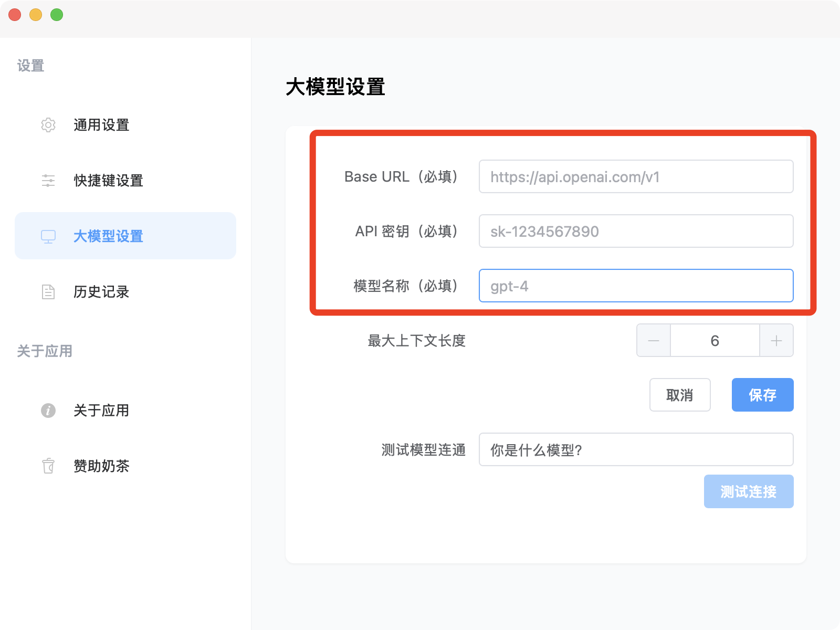Viewport: 840px width, 630px height.
Task: Click the 最大上下文长度 label
Action: tap(417, 341)
